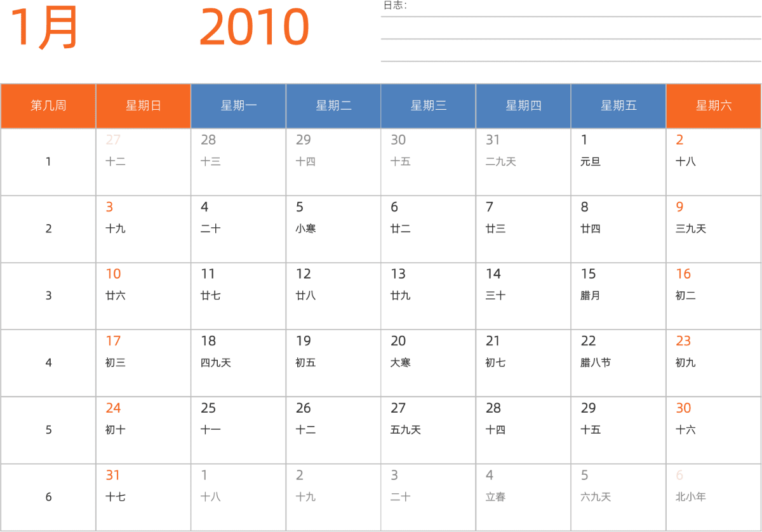
Task: Click the 三十 lunar date
Action: 496,296
